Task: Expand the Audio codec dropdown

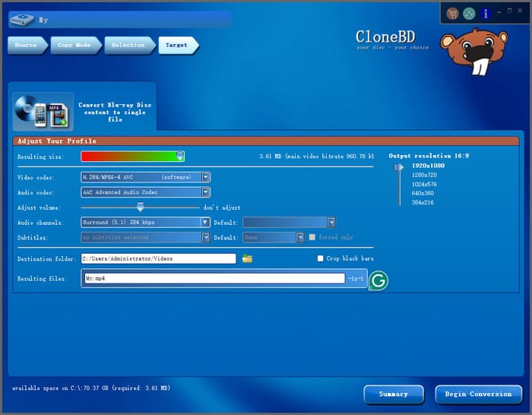Action: (206, 192)
